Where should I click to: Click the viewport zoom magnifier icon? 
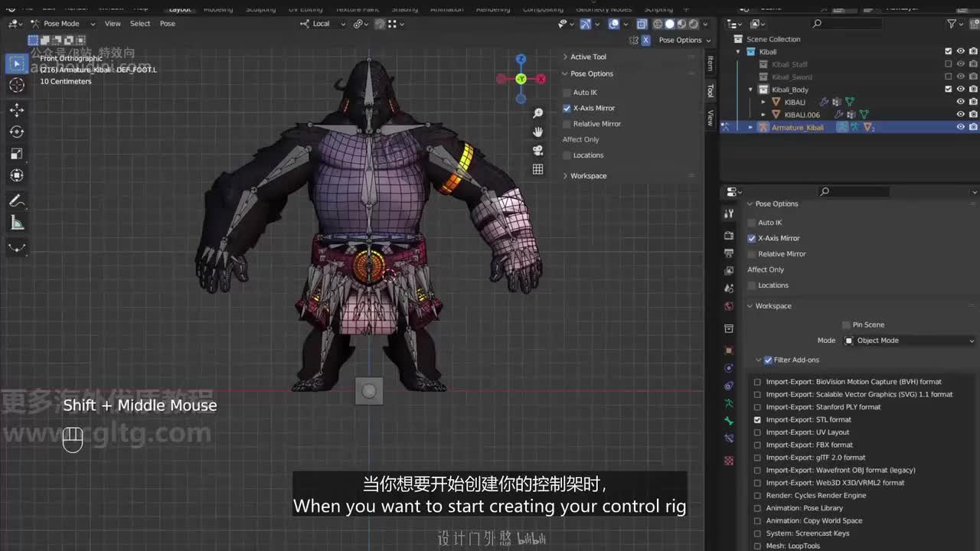coord(538,113)
